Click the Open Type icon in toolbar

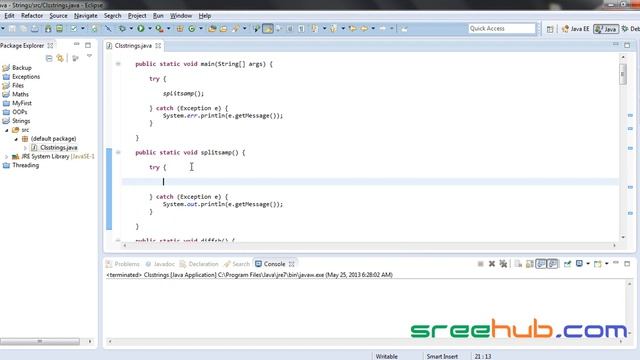[x=212, y=28]
